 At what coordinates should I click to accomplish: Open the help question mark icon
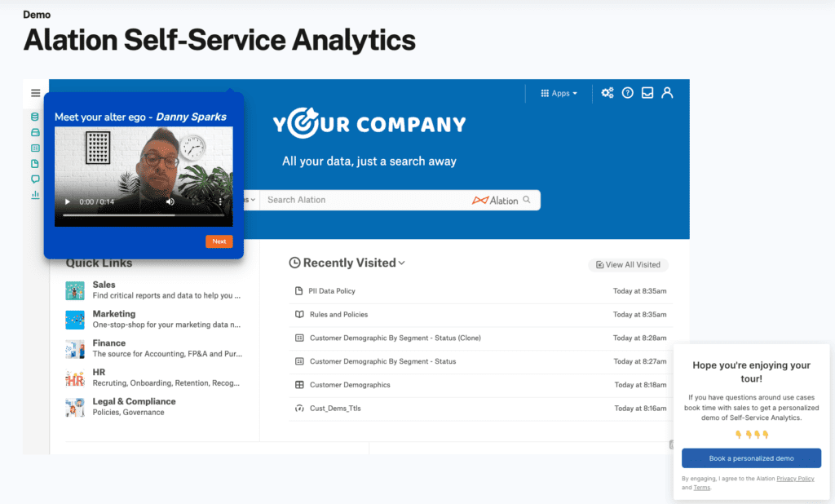[628, 93]
